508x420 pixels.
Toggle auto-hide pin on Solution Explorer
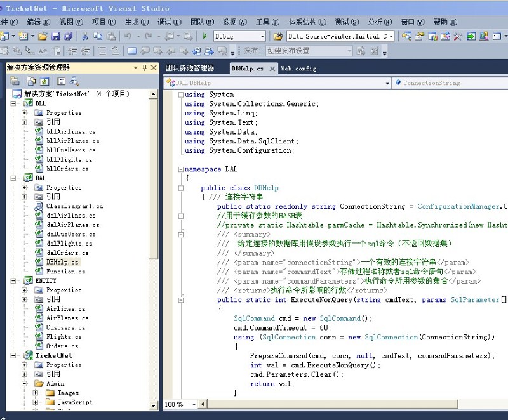coord(145,68)
